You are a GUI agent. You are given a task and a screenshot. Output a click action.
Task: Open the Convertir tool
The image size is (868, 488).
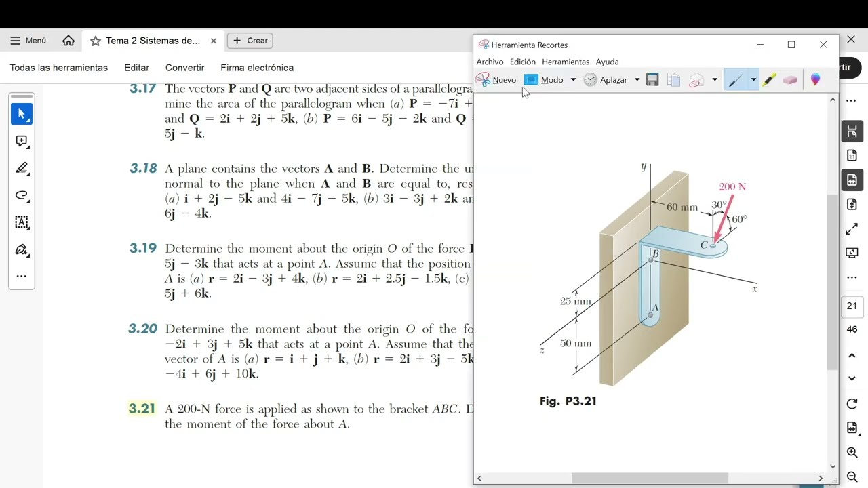pos(184,68)
